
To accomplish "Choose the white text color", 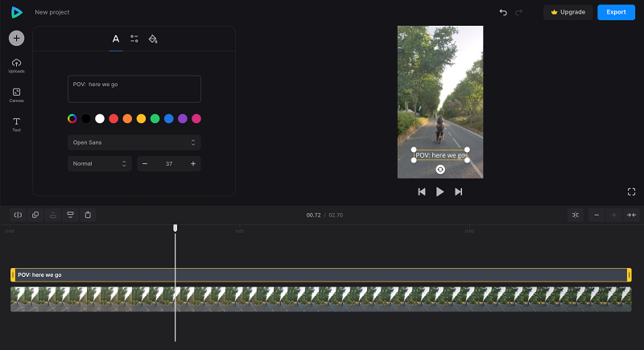I will coord(100,118).
